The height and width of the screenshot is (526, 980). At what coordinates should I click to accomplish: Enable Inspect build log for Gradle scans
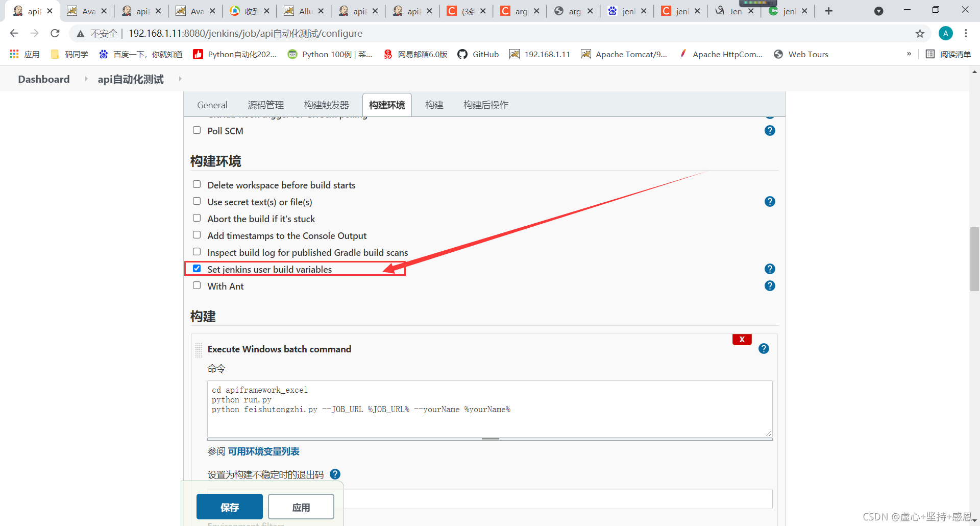(x=197, y=252)
